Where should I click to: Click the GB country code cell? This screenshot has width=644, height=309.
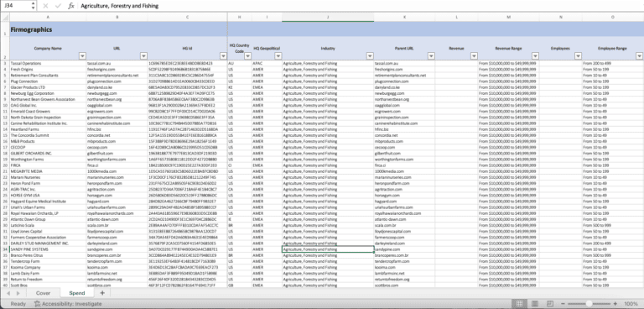point(240,285)
